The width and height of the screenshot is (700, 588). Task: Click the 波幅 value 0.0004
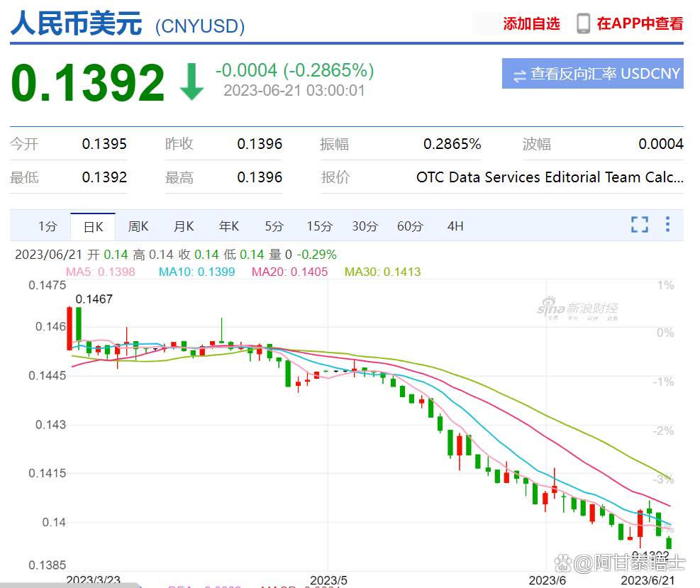point(661,144)
